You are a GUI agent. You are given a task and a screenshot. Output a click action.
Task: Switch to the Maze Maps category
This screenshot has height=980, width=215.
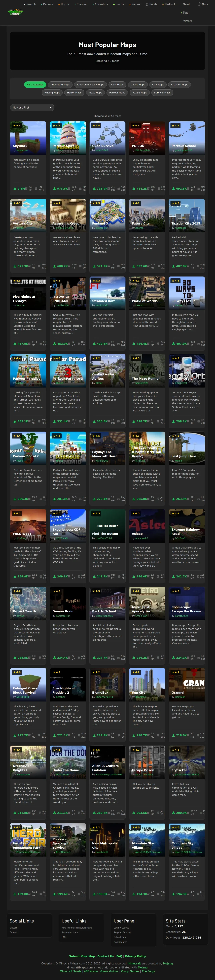(95, 92)
